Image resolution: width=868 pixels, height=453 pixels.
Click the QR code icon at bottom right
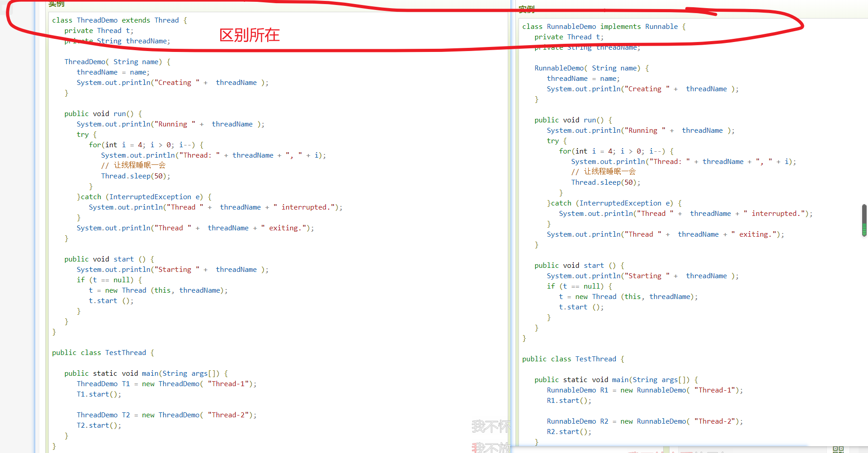(838, 450)
